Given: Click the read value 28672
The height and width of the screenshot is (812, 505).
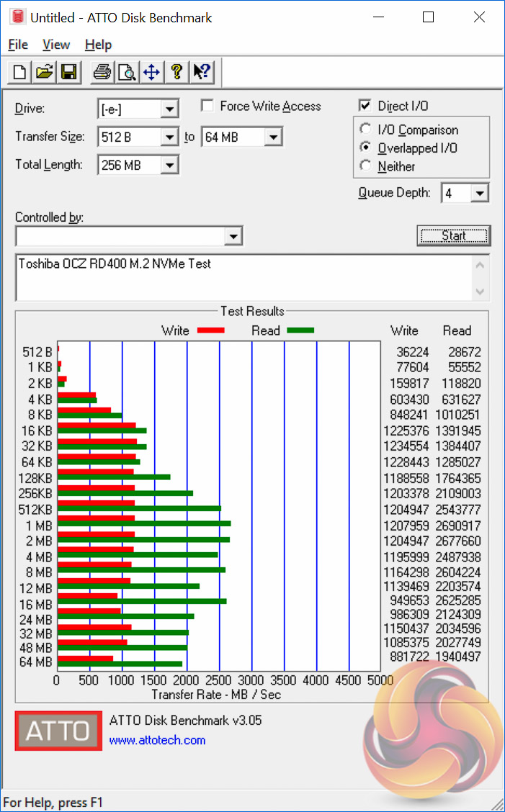Looking at the screenshot, I should click(465, 352).
